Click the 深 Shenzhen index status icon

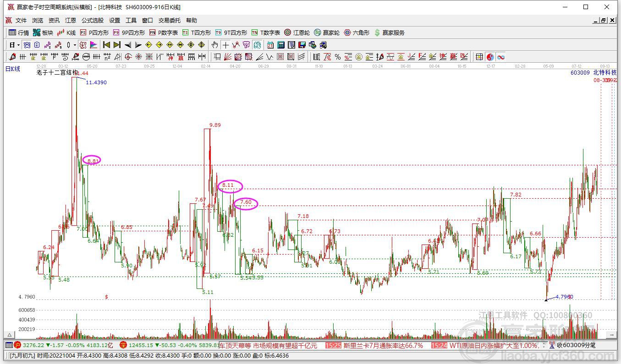tap(123, 345)
